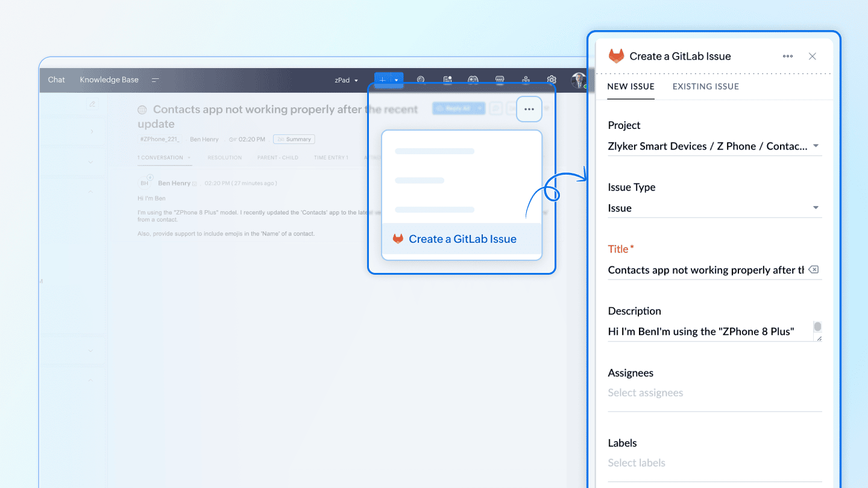Expand the add-new plus button dropdown arrow
Viewport: 868px width, 488px height.
396,80
